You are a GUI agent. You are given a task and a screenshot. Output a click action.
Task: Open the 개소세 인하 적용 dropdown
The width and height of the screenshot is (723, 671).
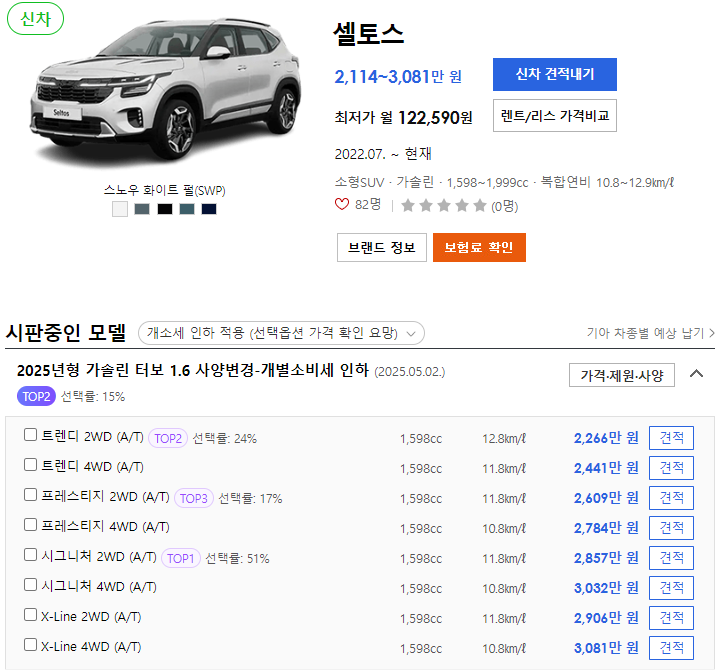tap(281, 333)
